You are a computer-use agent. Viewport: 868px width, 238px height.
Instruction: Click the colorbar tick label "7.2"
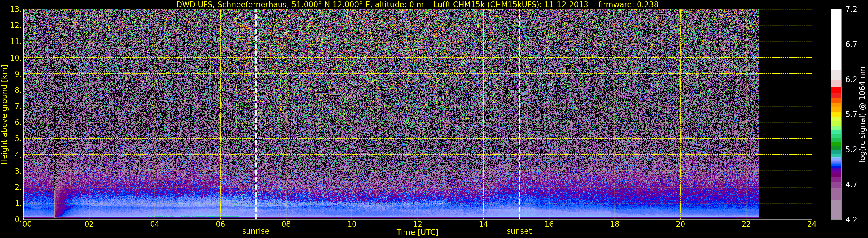click(x=851, y=10)
